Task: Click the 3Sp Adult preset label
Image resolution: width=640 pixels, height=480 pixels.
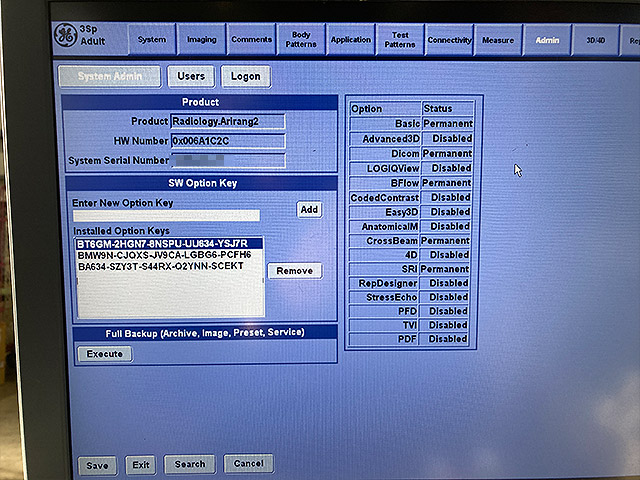Action: coord(93,35)
